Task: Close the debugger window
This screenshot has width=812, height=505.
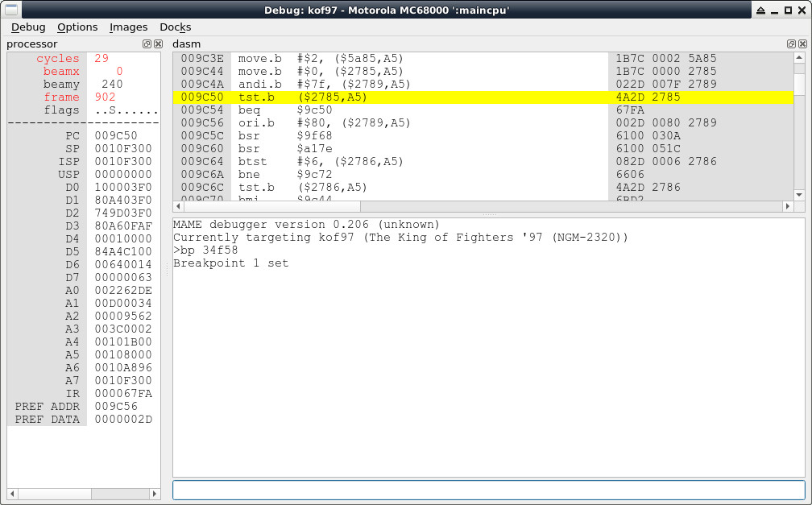Action: [x=802, y=10]
